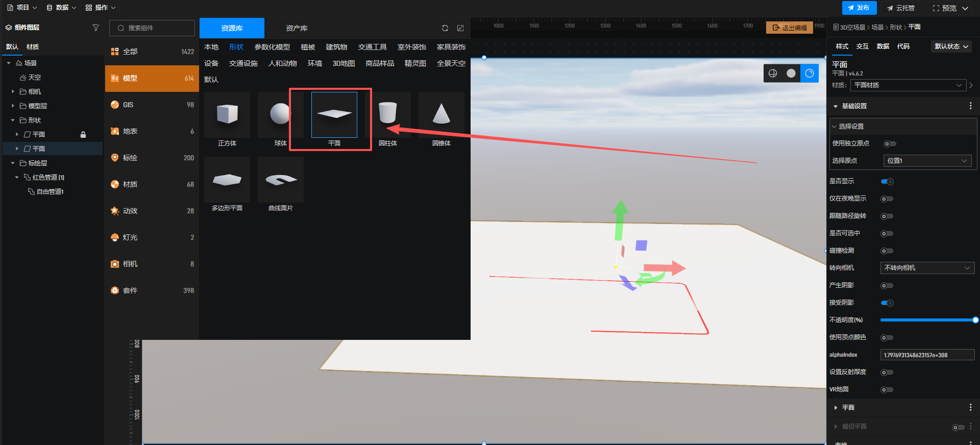
Task: Click the filter icon in component layers panel
Action: click(x=95, y=28)
